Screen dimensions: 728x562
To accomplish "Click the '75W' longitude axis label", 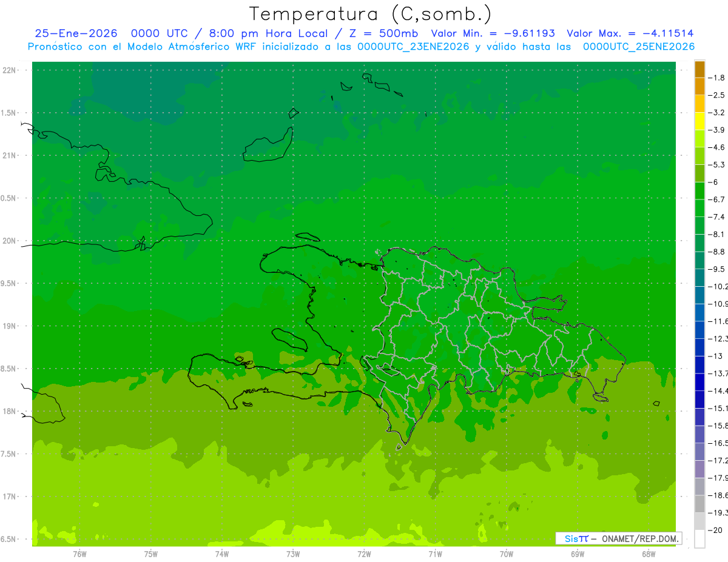I will coord(150,554).
